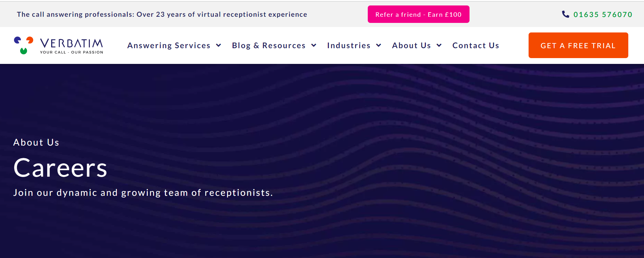Select the Careers page heading
Viewport: 644px width, 258px height.
[x=60, y=168]
